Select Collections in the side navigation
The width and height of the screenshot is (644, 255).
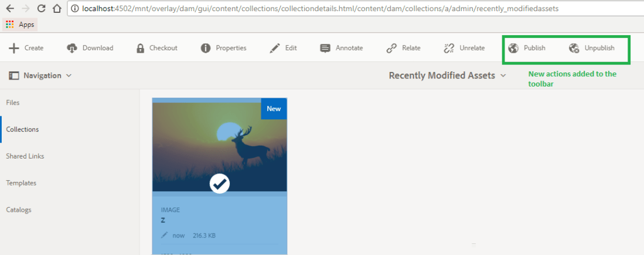point(22,129)
